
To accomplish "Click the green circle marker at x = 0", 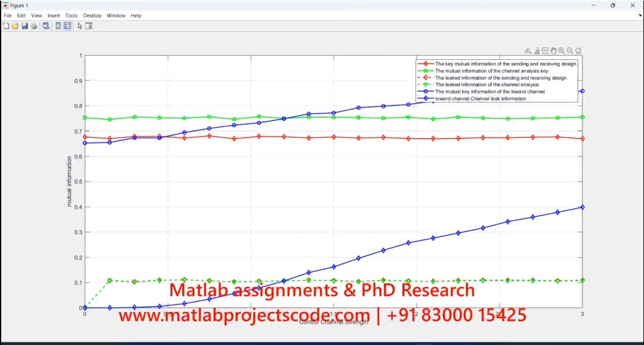I will 85,117.
